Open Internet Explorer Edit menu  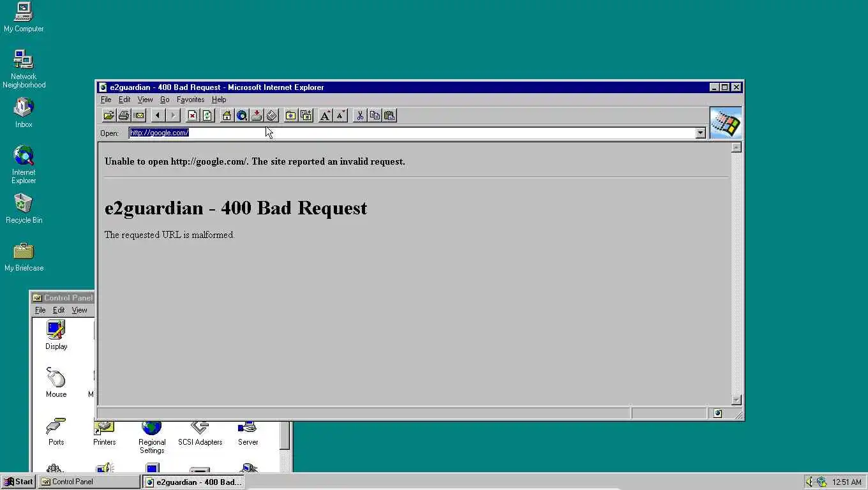click(x=124, y=100)
